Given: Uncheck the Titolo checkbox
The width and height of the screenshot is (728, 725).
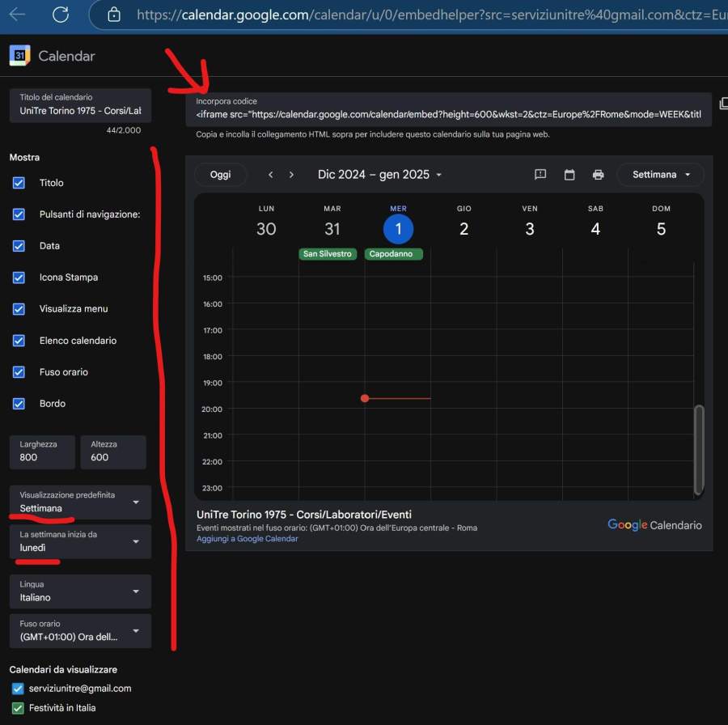Looking at the screenshot, I should 19,183.
